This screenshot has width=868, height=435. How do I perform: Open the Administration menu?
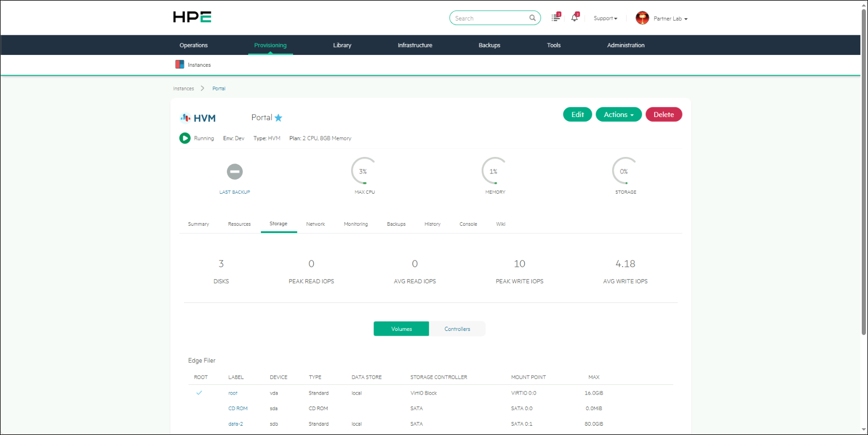[626, 45]
